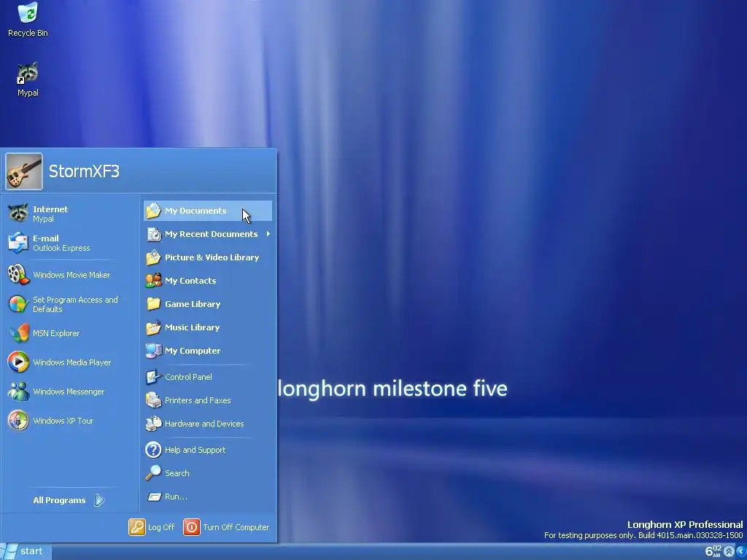Viewport: 747px width, 560px height.
Task: Click the red Turn Off Computer button
Action: point(192,527)
